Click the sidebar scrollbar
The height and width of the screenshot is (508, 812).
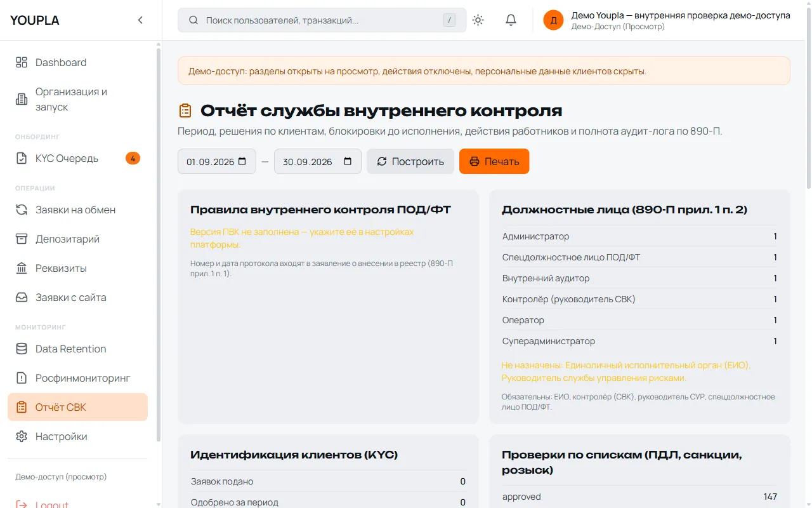[158, 244]
